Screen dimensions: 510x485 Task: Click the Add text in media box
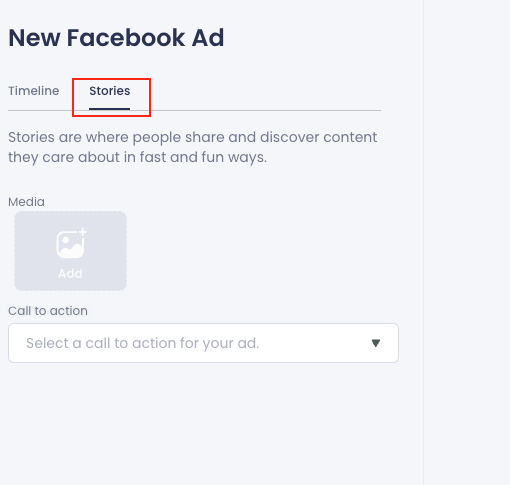pyautogui.click(x=70, y=274)
